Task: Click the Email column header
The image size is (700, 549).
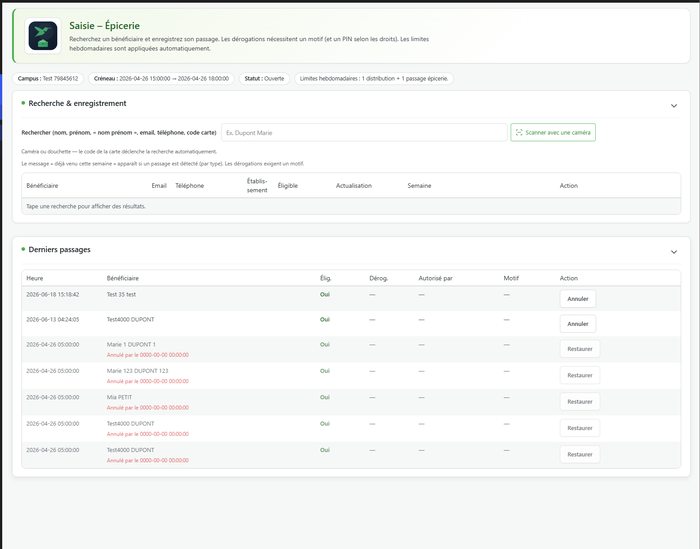Action: 159,186
